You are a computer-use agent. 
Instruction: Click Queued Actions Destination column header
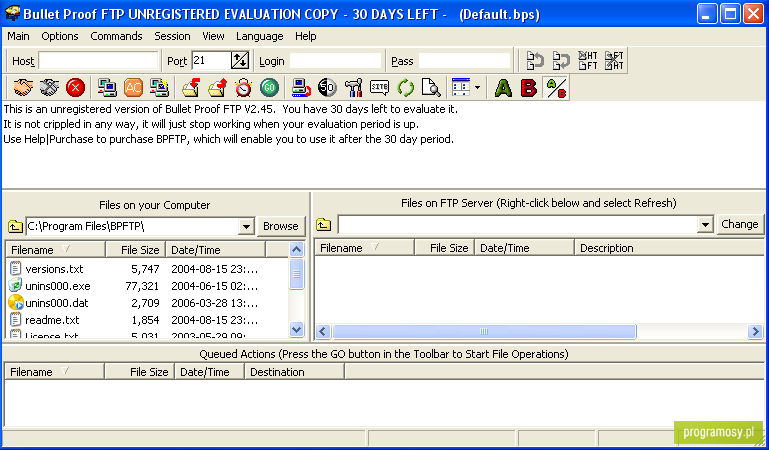pos(295,372)
